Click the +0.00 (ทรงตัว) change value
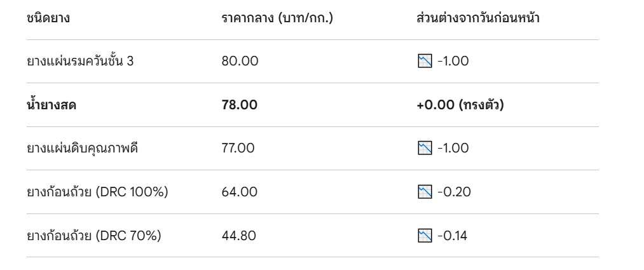 460,105
